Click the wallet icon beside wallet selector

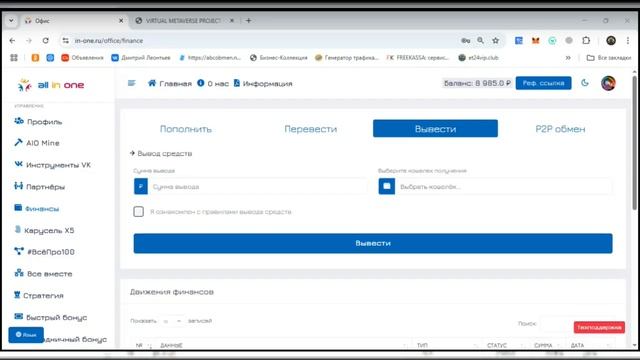(387, 187)
